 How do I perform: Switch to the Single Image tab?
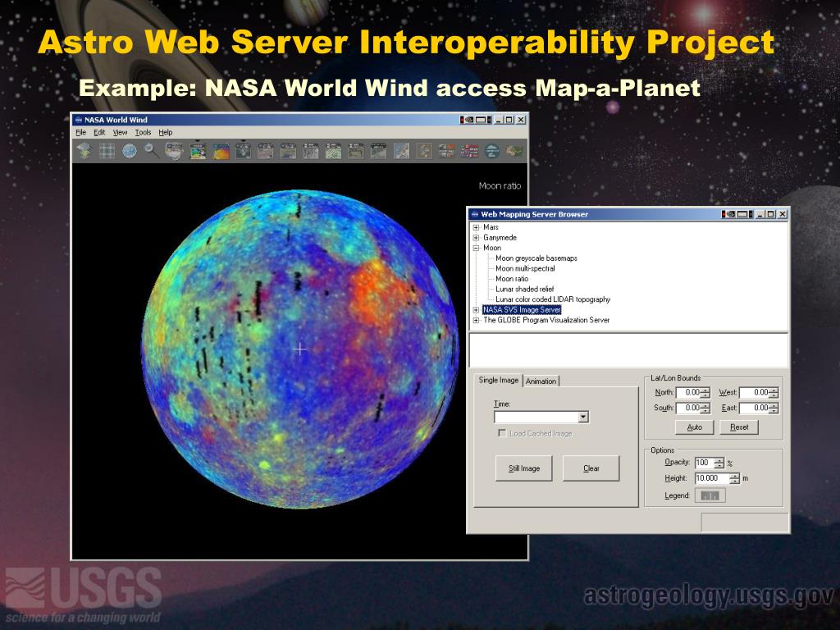498,380
